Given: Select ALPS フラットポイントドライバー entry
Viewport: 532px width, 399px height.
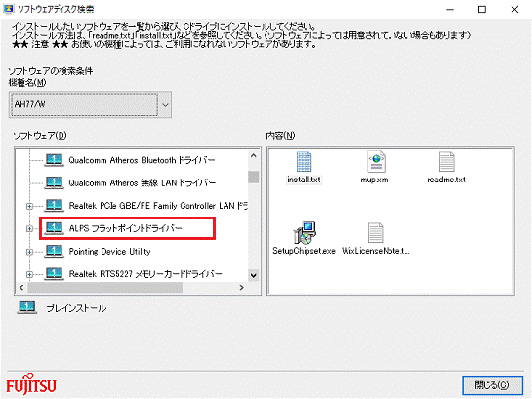Looking at the screenshot, I should (126, 228).
